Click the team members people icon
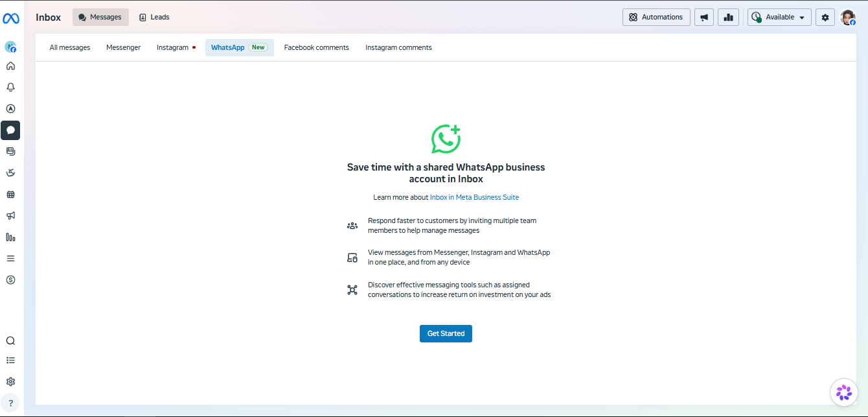This screenshot has width=868, height=417. pyautogui.click(x=352, y=226)
